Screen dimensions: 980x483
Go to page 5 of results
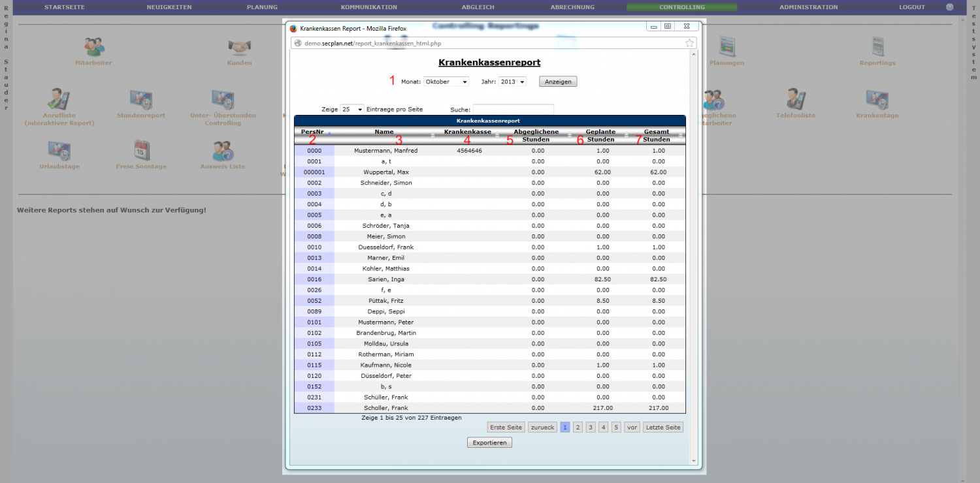(x=616, y=428)
